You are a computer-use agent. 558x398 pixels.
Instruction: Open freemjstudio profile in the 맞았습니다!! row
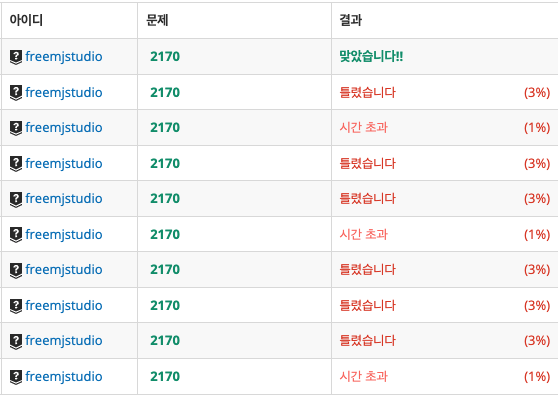[x=64, y=57]
